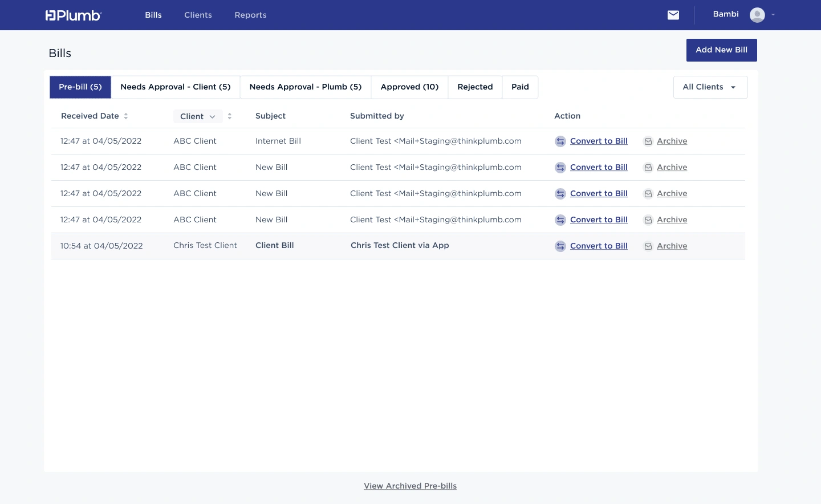Click Convert to Bill for Client Bill

click(599, 246)
